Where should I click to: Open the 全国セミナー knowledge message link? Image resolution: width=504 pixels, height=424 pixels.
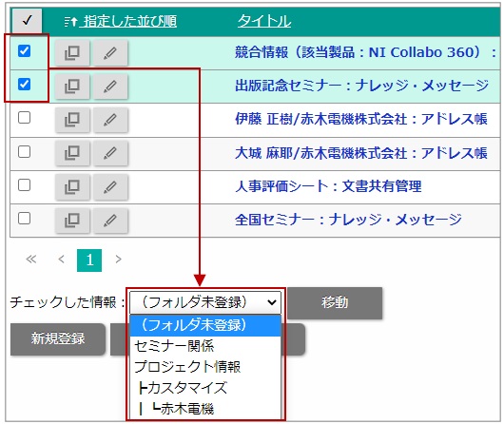click(x=348, y=220)
